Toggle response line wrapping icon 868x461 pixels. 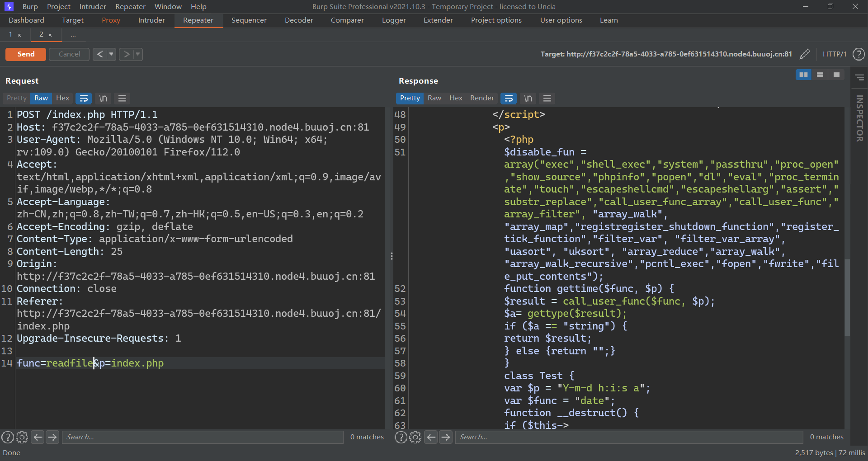509,99
